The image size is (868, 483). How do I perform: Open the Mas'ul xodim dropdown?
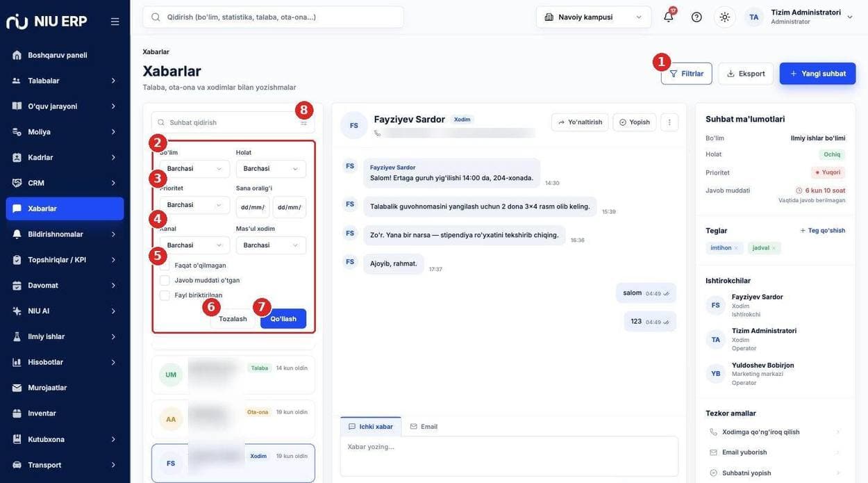[x=271, y=245]
